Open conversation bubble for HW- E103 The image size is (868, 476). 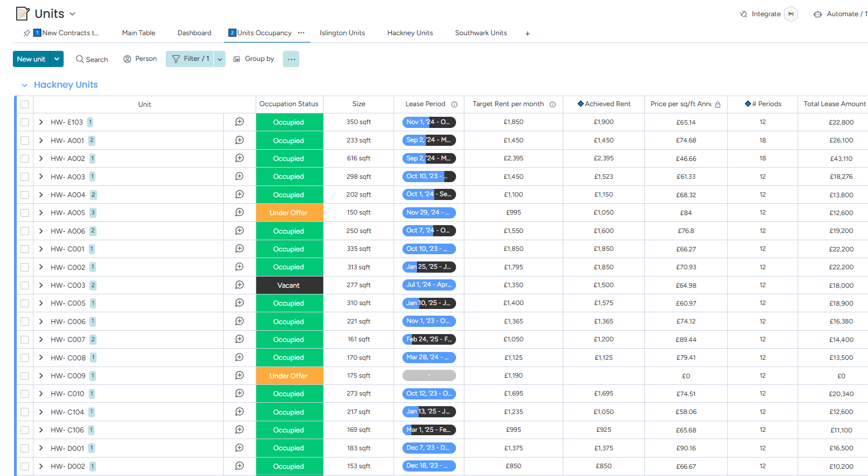point(239,122)
